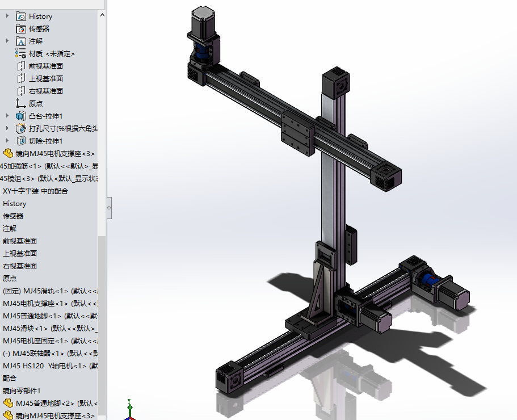Select the MJ45电机座固定<1> component
517x420 pixels.
click(50, 341)
